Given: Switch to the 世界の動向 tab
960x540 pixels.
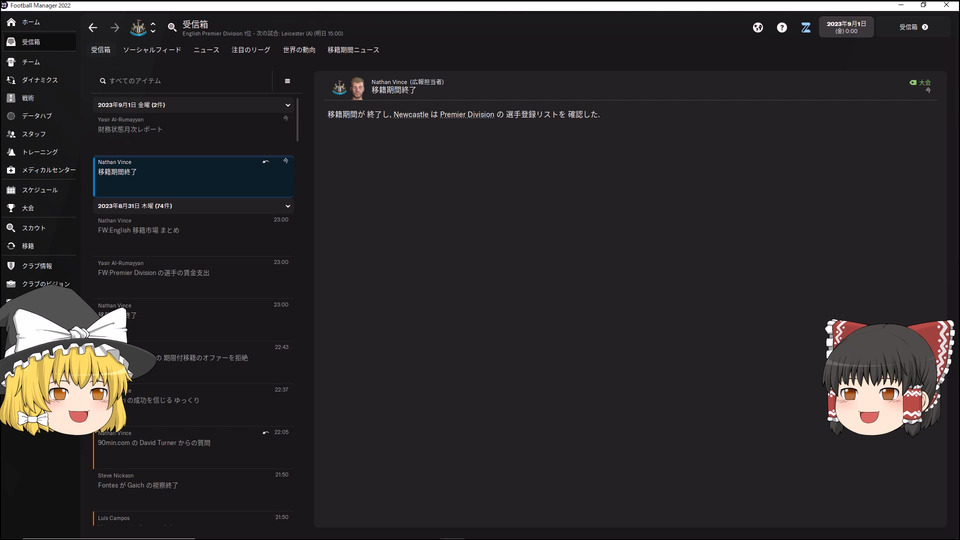Looking at the screenshot, I should tap(299, 50).
